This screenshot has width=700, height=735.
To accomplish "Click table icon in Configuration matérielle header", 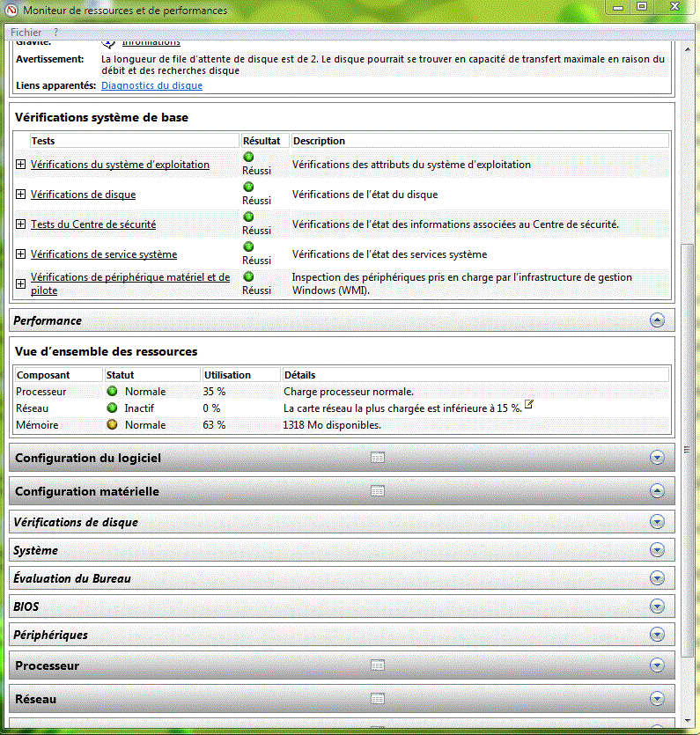I will point(378,491).
